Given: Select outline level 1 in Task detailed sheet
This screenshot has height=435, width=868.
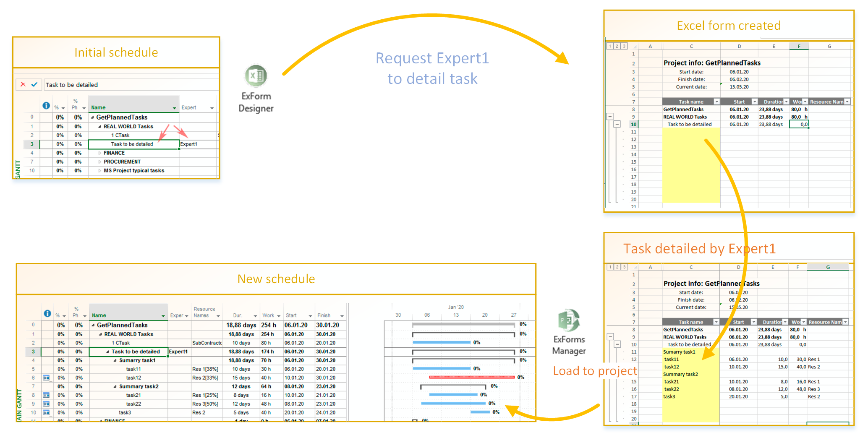Looking at the screenshot, I should coord(610,267).
